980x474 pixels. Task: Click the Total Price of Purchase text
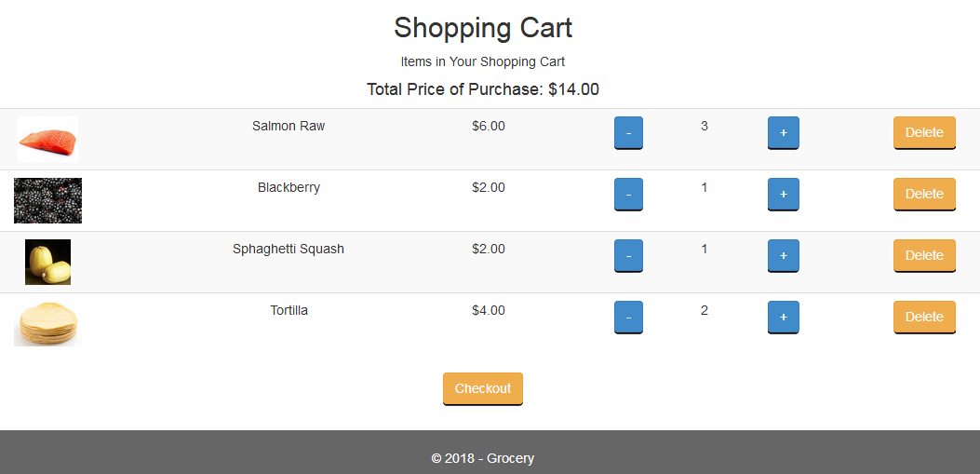click(482, 89)
